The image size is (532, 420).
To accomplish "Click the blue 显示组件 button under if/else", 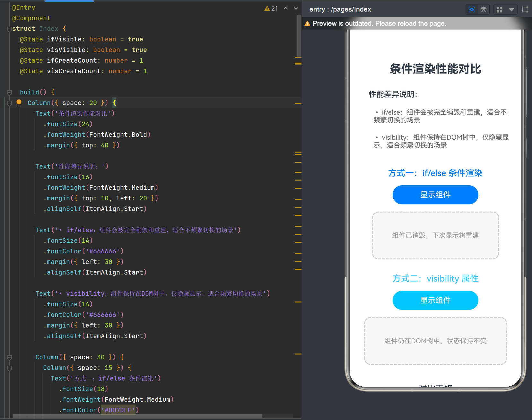I will point(435,195).
